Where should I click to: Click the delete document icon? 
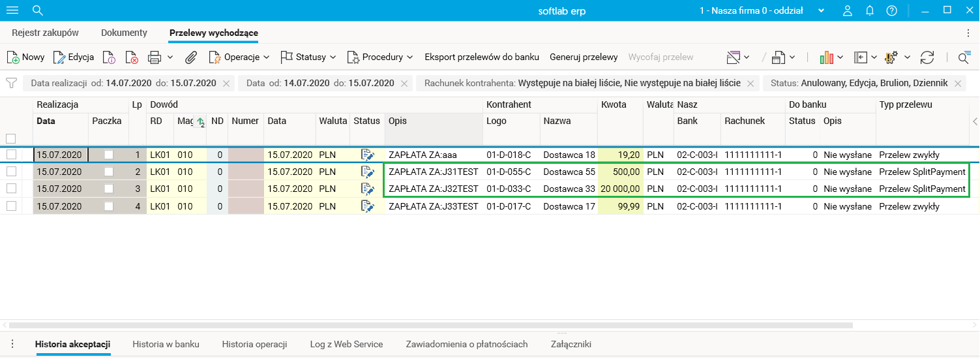click(132, 57)
